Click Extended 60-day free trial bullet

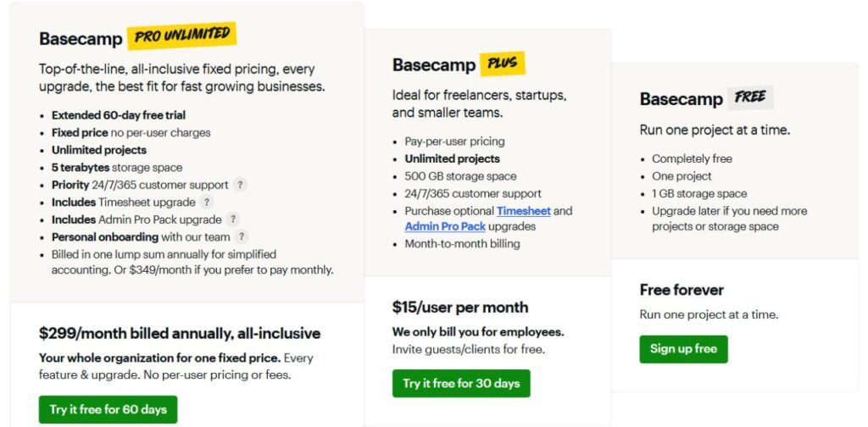tap(119, 115)
